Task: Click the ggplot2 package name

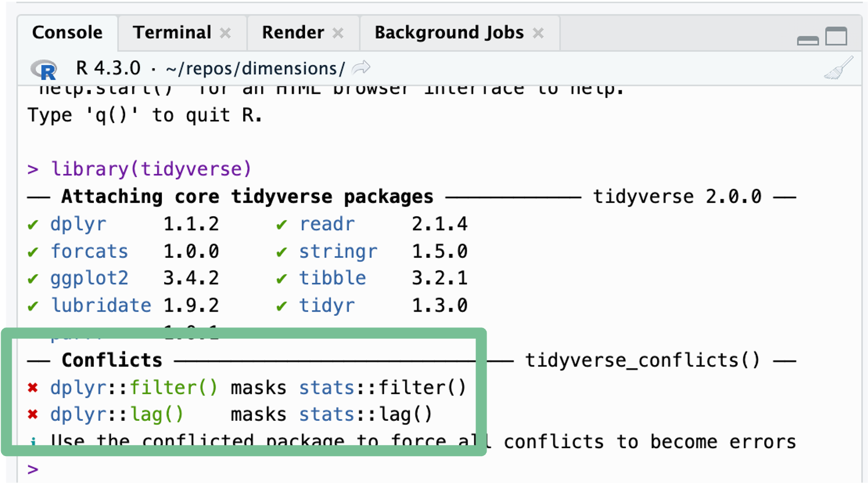Action: (x=89, y=278)
